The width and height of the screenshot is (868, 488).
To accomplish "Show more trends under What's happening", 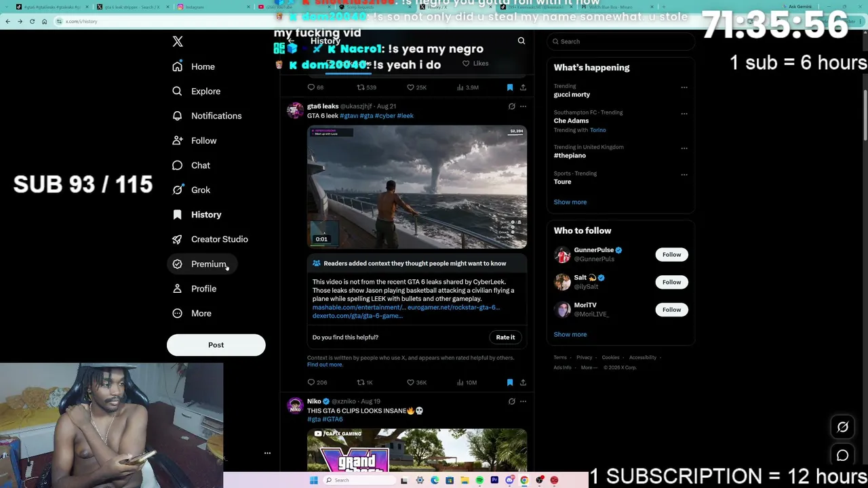I will tap(570, 202).
